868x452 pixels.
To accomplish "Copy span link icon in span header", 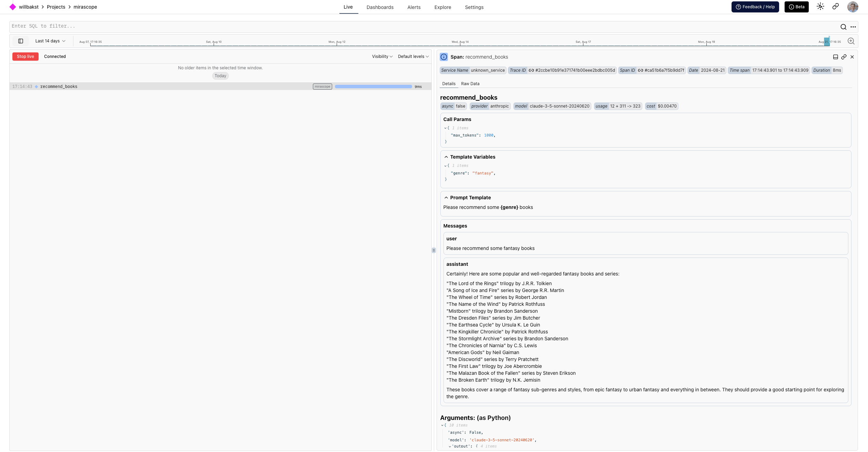I will 844,57.
